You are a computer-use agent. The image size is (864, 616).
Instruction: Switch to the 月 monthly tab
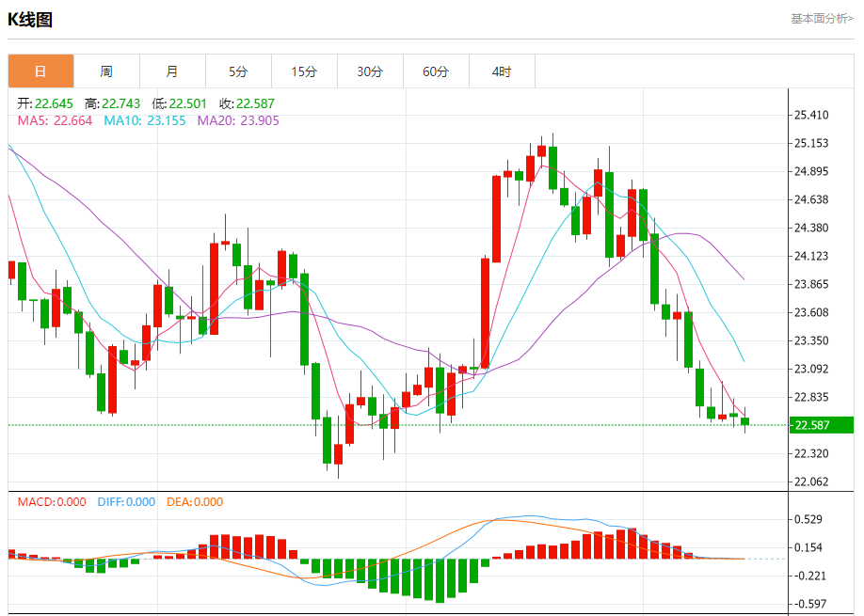click(x=172, y=71)
